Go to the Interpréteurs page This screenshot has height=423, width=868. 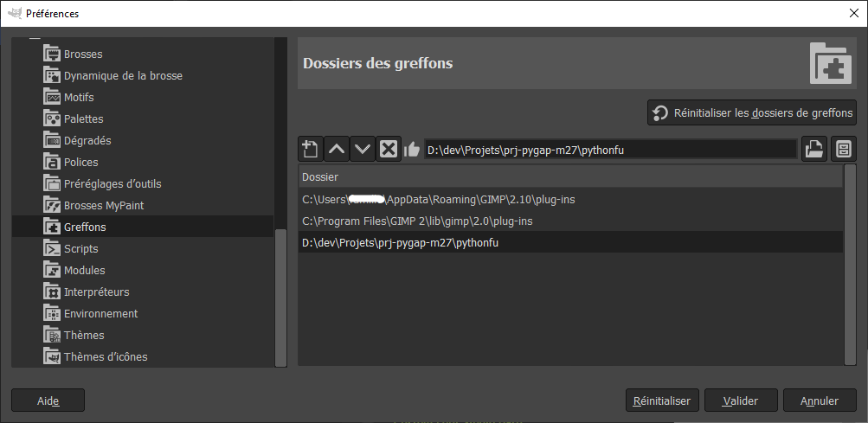pyautogui.click(x=142, y=292)
